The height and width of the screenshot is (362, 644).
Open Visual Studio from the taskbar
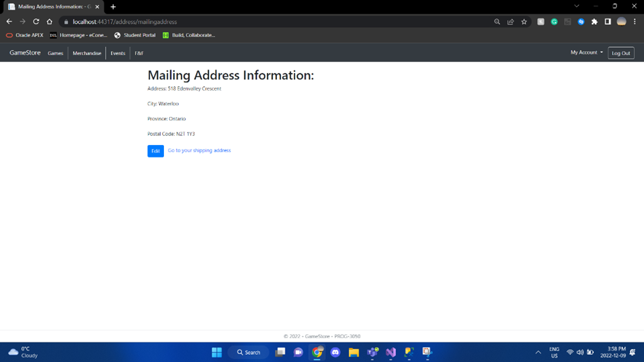(391, 352)
